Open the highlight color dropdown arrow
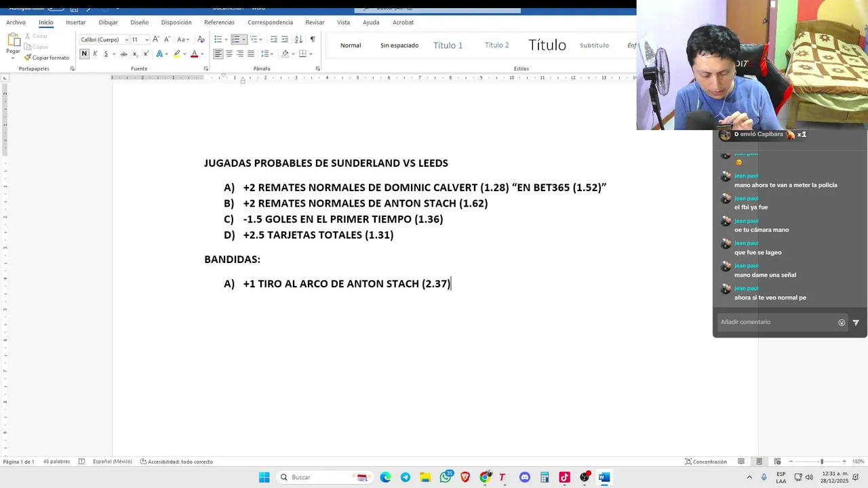 (184, 54)
